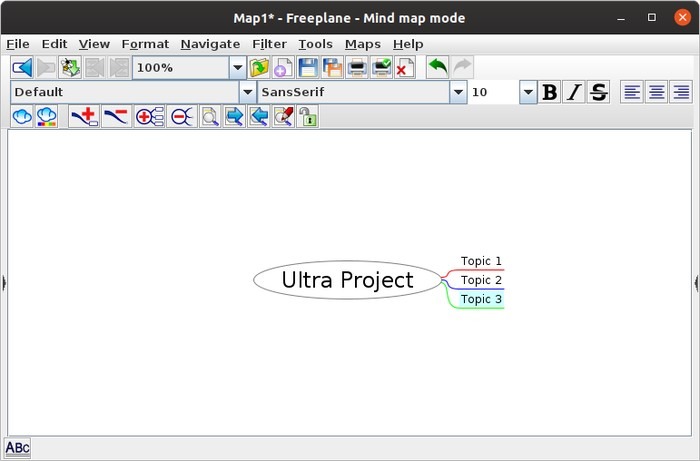Close the current map with red X

tap(405, 68)
